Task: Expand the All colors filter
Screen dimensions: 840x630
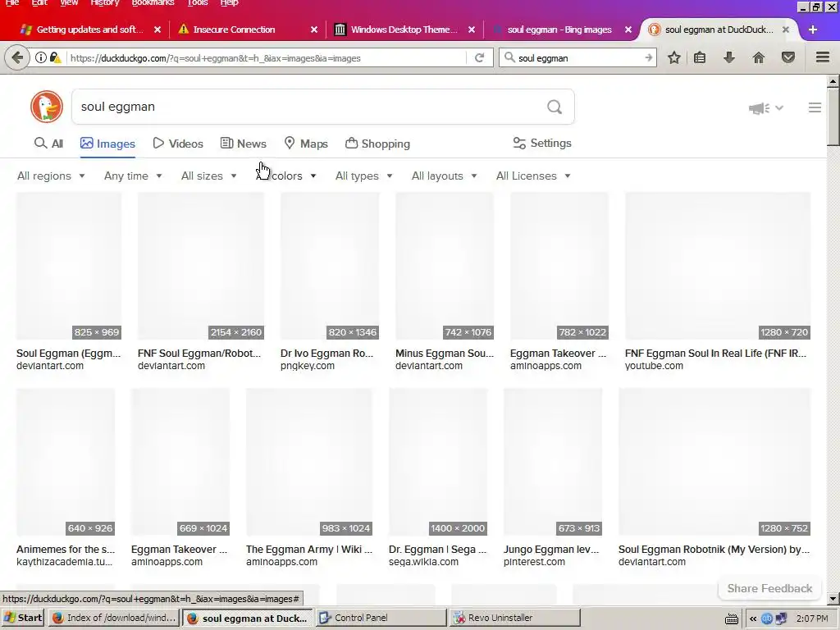Action: tap(286, 176)
